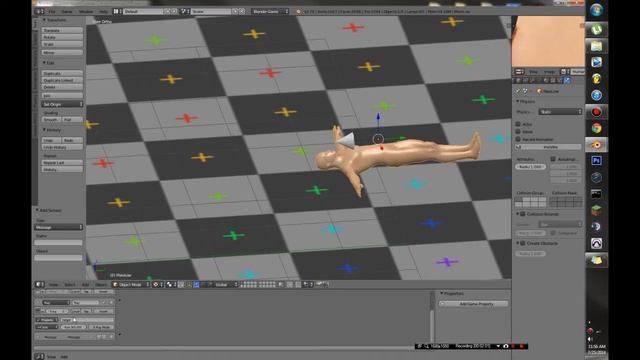
Task: Click the Duplicate Linked button
Action: click(62, 80)
